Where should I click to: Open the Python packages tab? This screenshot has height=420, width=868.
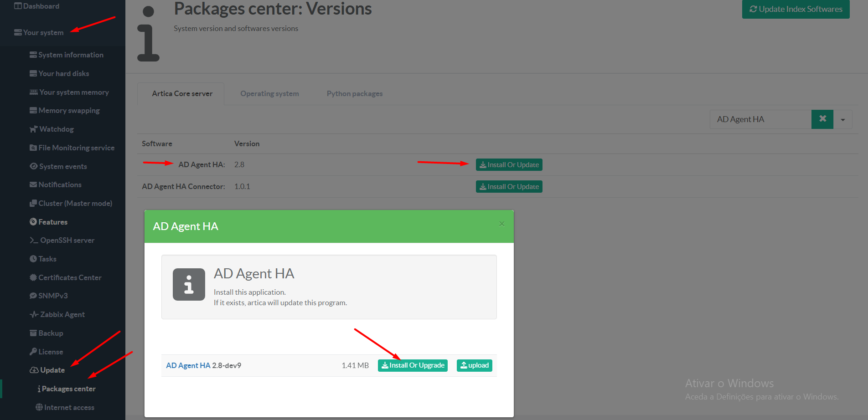[x=354, y=94]
